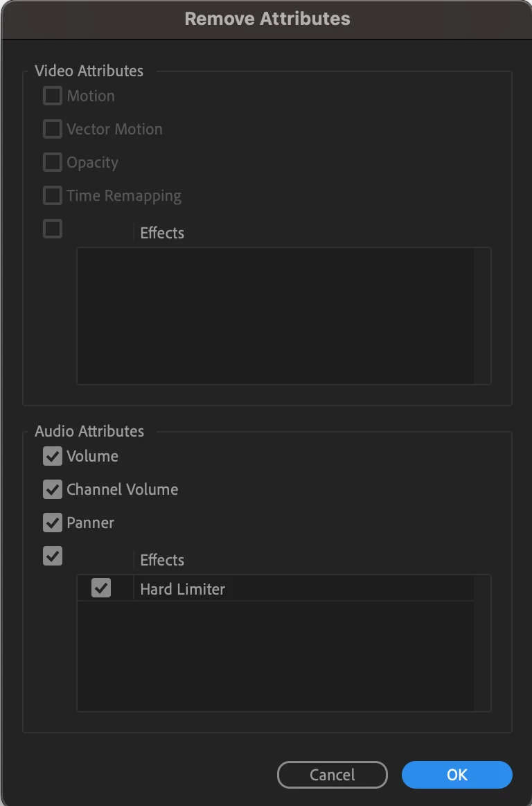This screenshot has width=532, height=806.
Task: Toggle the audio Effects master checkbox
Action: (x=53, y=557)
